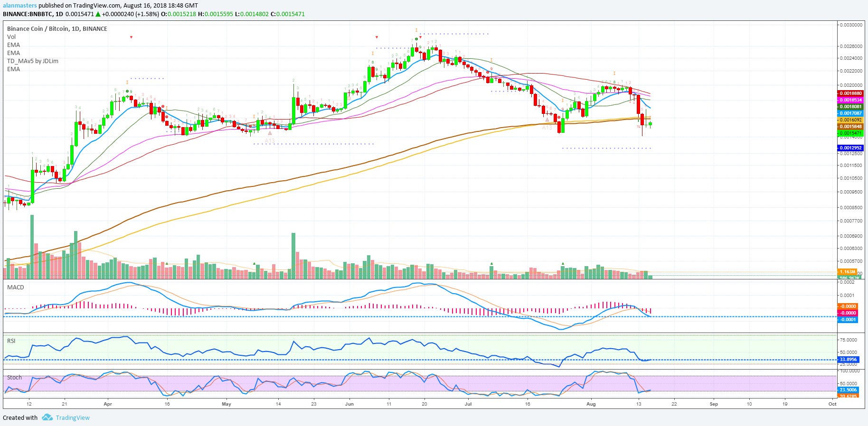The width and height of the screenshot is (868, 426).
Task: Click the Aug date label on time axis
Action: (x=591, y=404)
